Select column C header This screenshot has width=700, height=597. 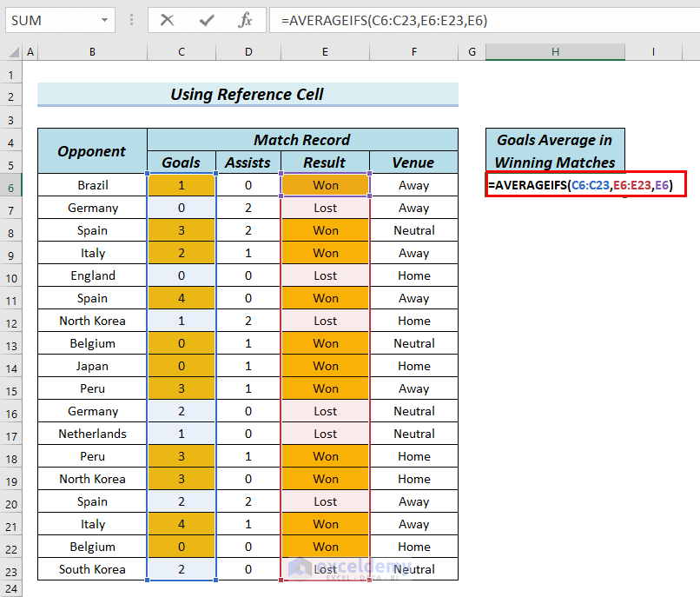tap(182, 52)
